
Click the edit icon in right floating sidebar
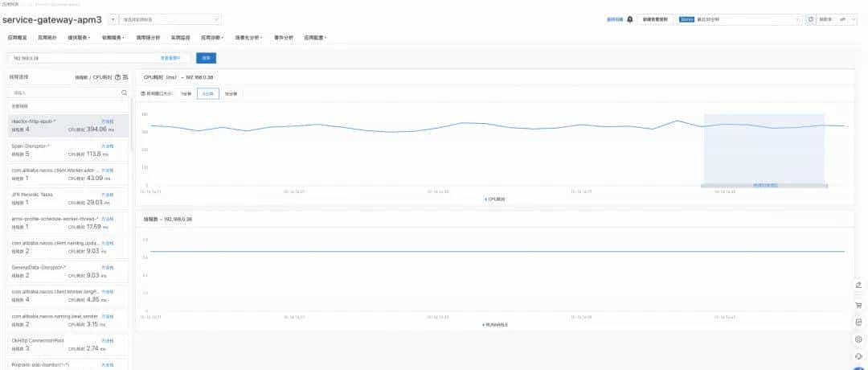(x=858, y=285)
